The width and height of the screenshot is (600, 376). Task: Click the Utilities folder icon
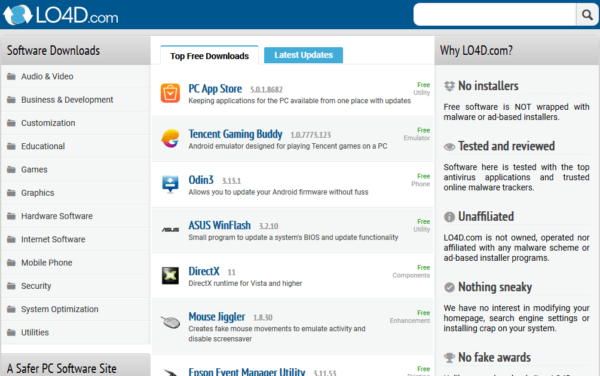pyautogui.click(x=11, y=332)
